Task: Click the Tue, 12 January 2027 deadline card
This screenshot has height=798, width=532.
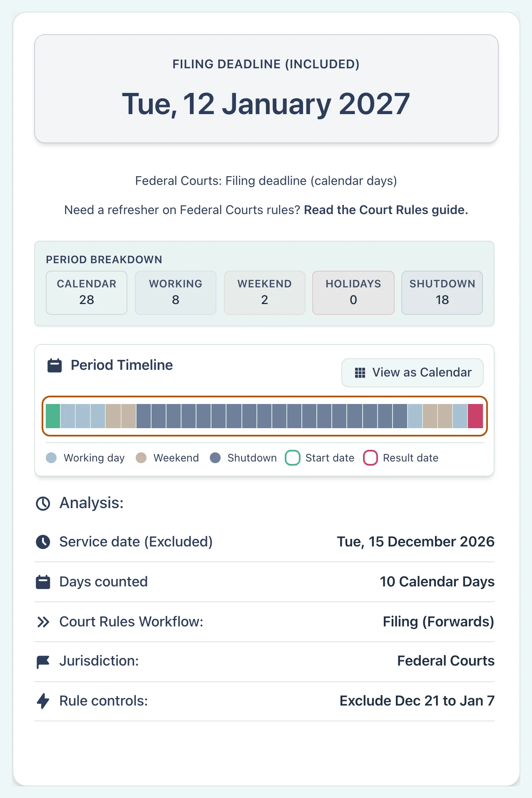Action: click(x=266, y=89)
